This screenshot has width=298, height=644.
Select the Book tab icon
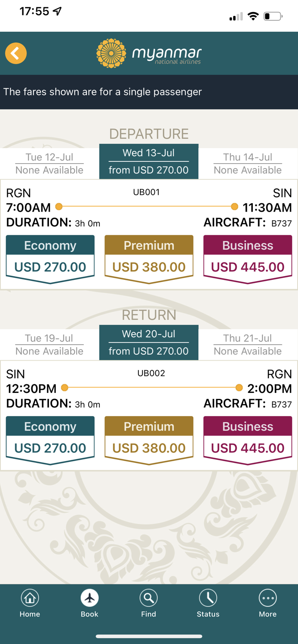click(89, 597)
